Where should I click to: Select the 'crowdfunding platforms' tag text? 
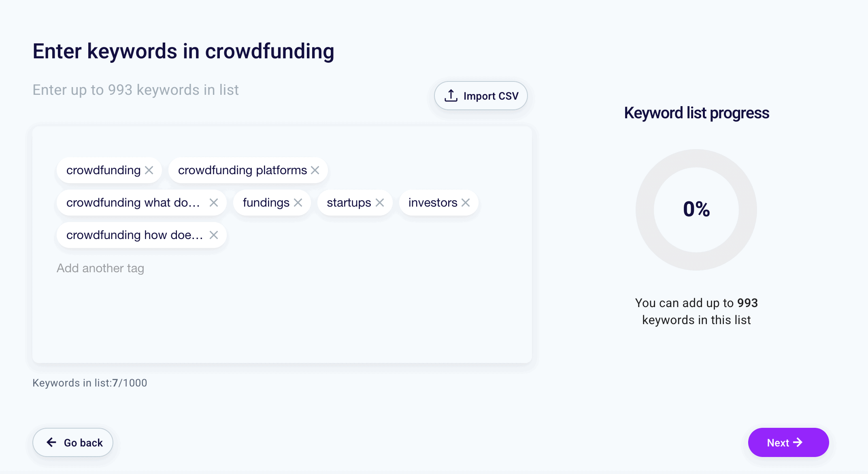[243, 170]
